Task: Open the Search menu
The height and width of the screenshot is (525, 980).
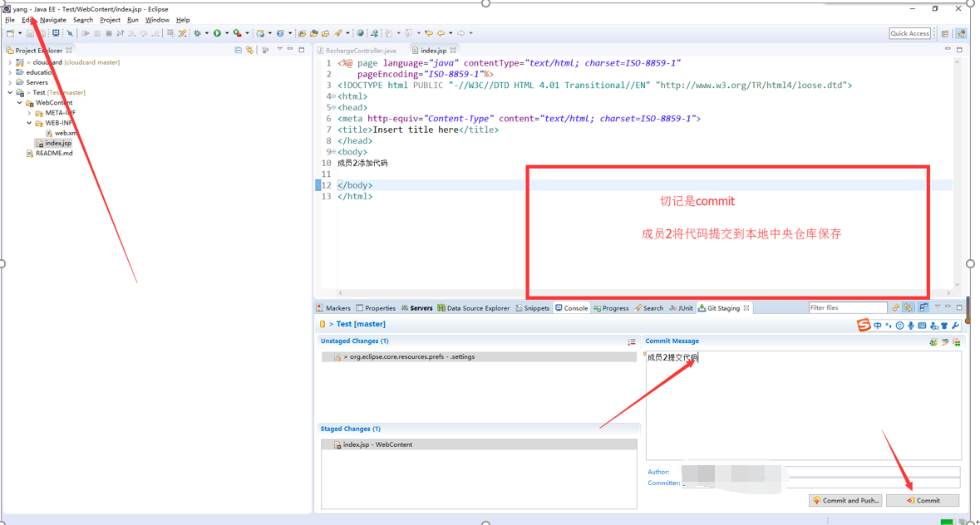Action: click(x=83, y=20)
